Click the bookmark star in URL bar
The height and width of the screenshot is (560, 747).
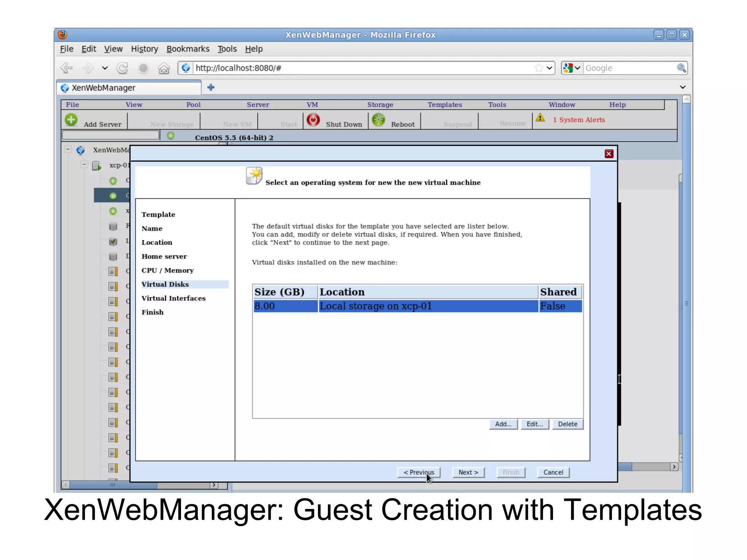pyautogui.click(x=538, y=68)
